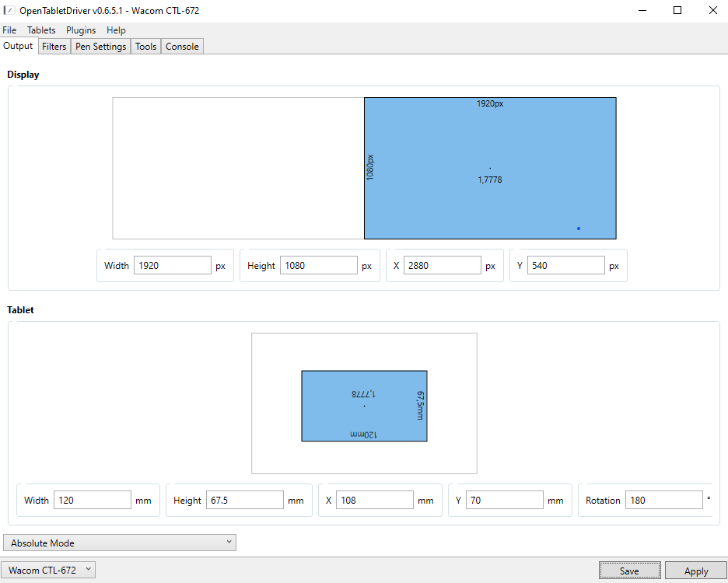Click the OpenTabletDriver app icon in title bar

[9, 10]
